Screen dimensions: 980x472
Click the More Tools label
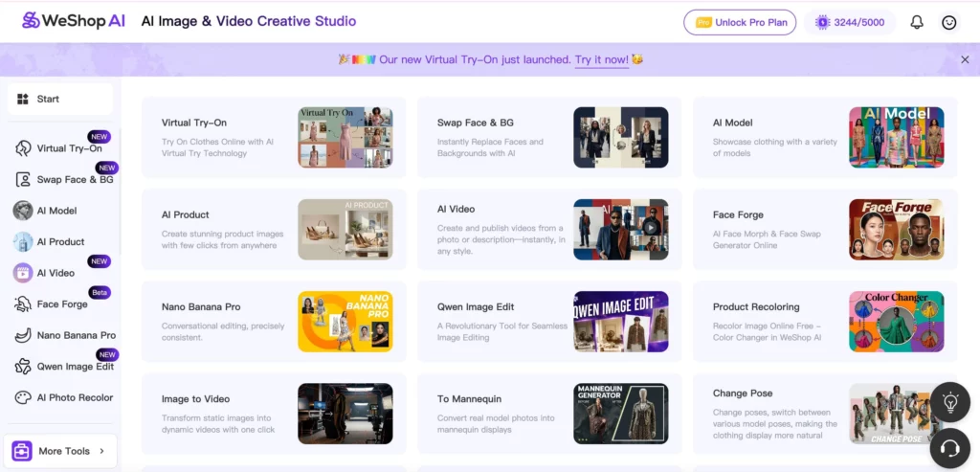(64, 451)
